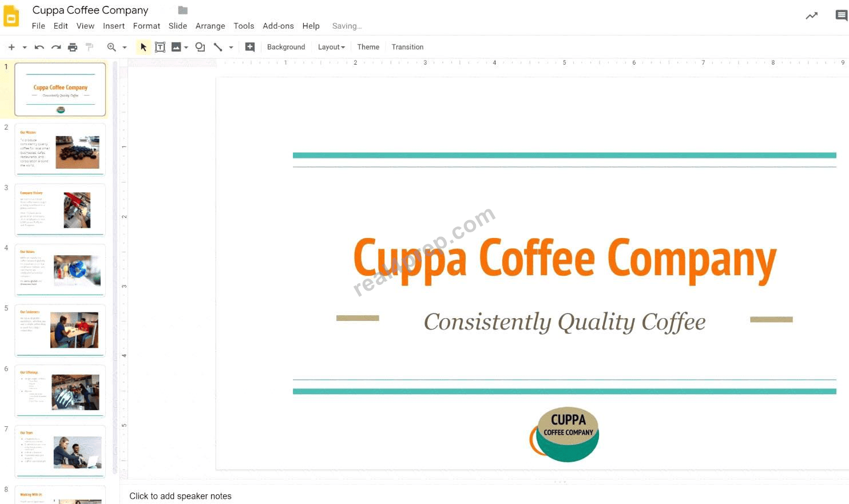
Task: Open the Arrange menu
Action: 210,26
